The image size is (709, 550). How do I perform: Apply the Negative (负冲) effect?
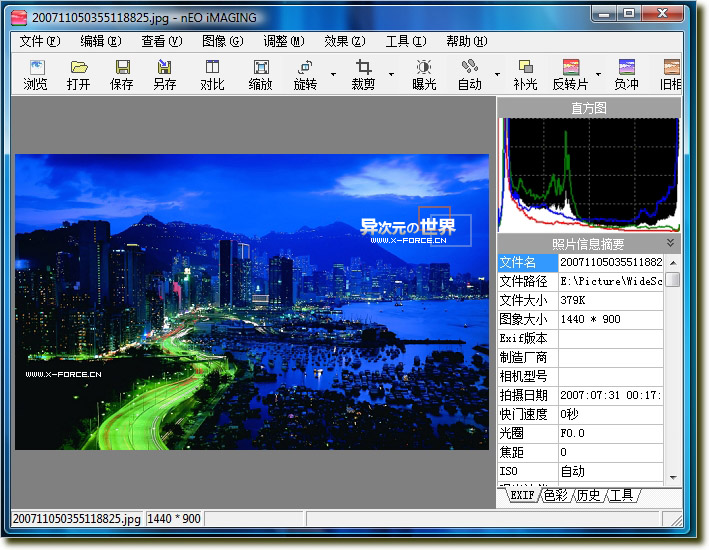click(x=626, y=75)
